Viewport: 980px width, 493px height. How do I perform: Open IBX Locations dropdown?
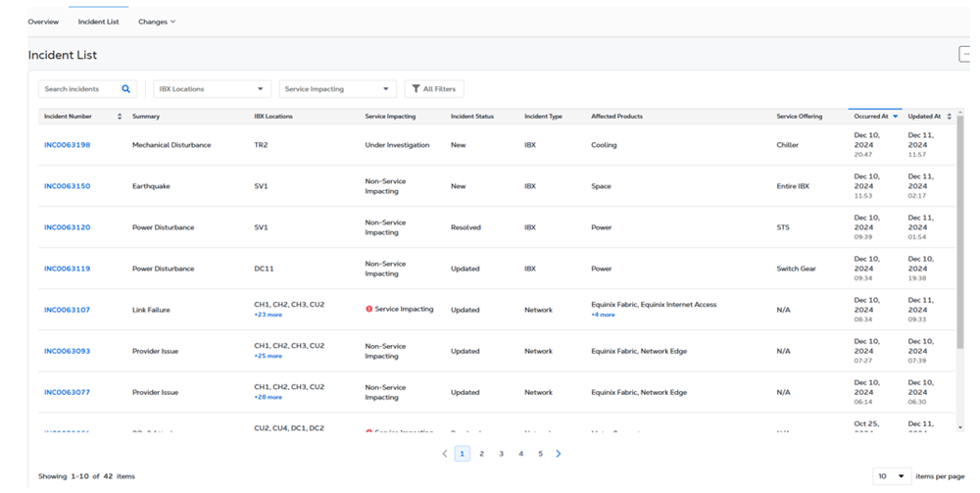pyautogui.click(x=212, y=89)
